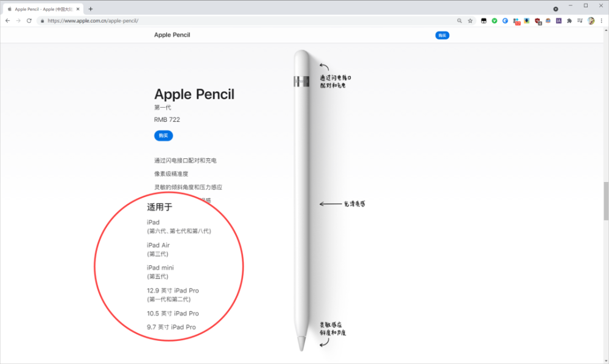Reload the Apple Pencil page

tap(29, 21)
